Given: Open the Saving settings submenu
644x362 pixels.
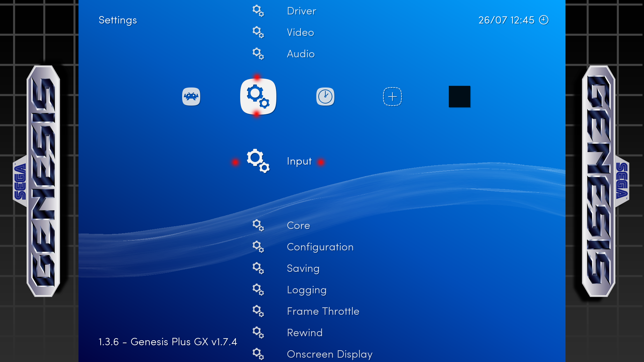Looking at the screenshot, I should coord(303,268).
